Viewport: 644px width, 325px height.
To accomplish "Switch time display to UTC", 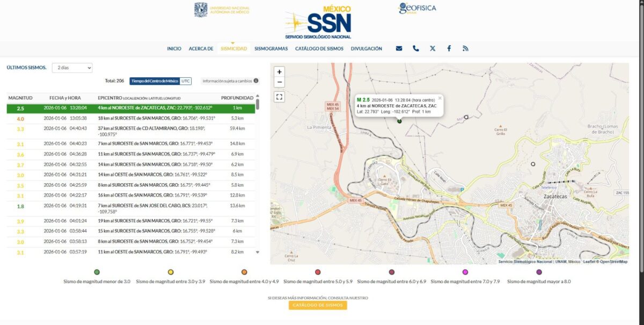I will [185, 81].
